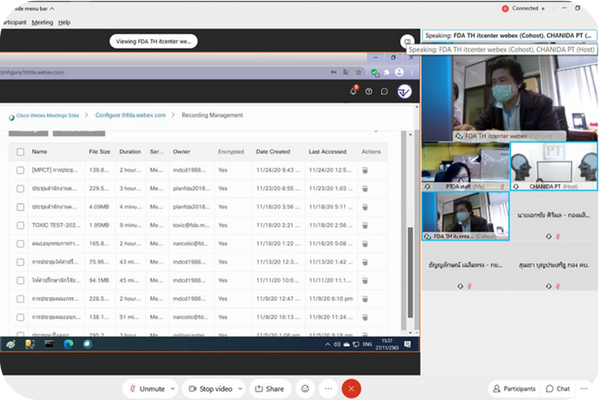Check the 94.1MB recording row checkbox
This screenshot has width=600, height=400.
(x=21, y=281)
